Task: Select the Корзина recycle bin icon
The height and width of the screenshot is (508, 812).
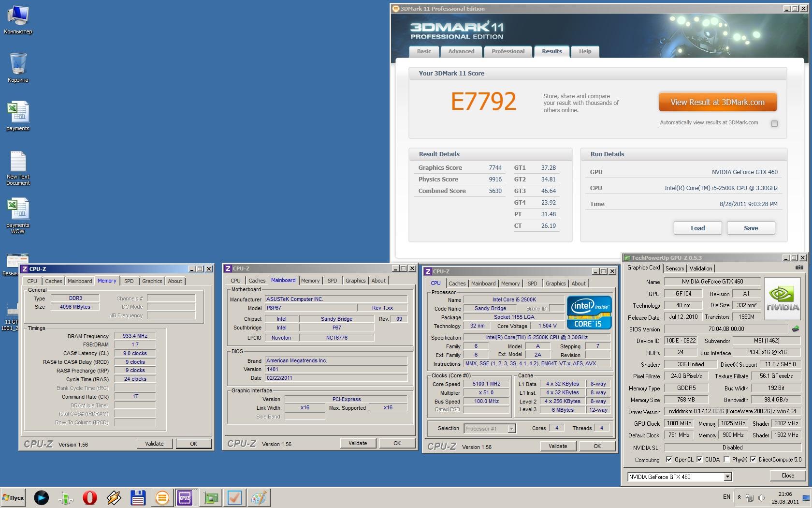Action: click(x=18, y=68)
